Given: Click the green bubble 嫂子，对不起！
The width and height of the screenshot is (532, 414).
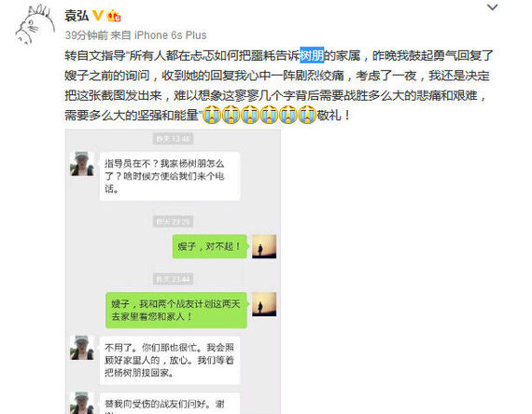Looking at the screenshot, I should (210, 246).
